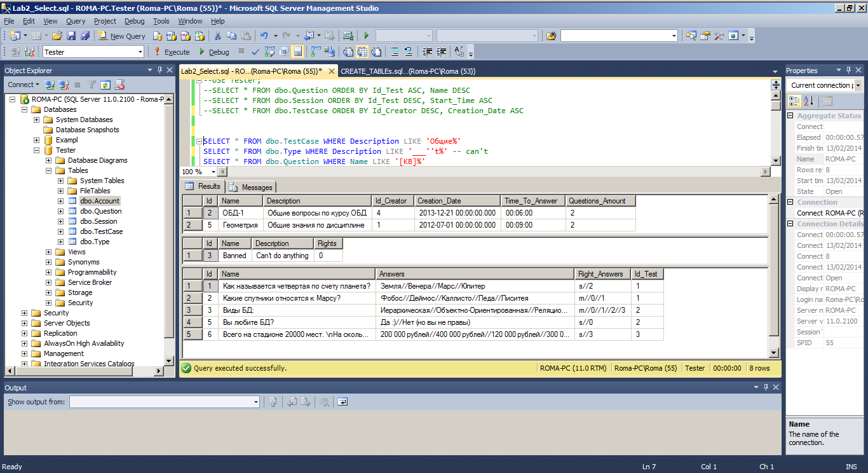Click the results pane vertical scrollbar
This screenshot has width=868, height=473.
[x=773, y=277]
